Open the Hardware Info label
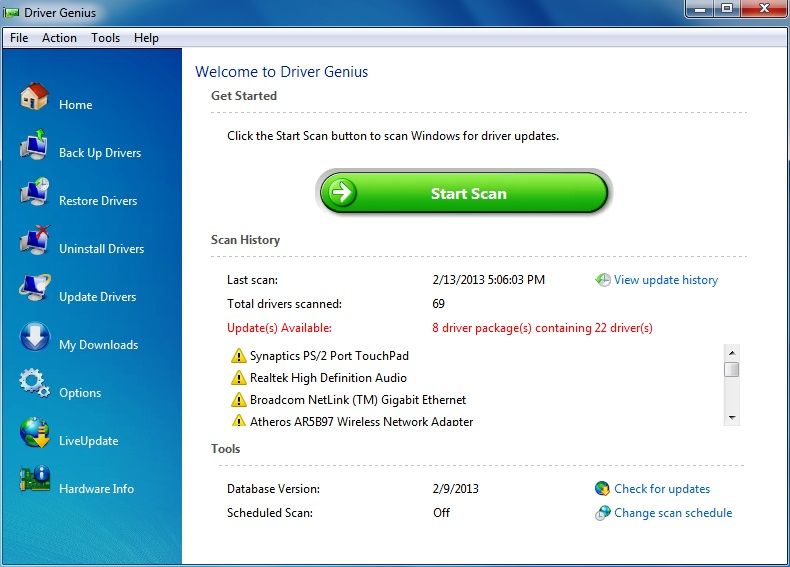Viewport: 790px width, 567px height. click(96, 488)
